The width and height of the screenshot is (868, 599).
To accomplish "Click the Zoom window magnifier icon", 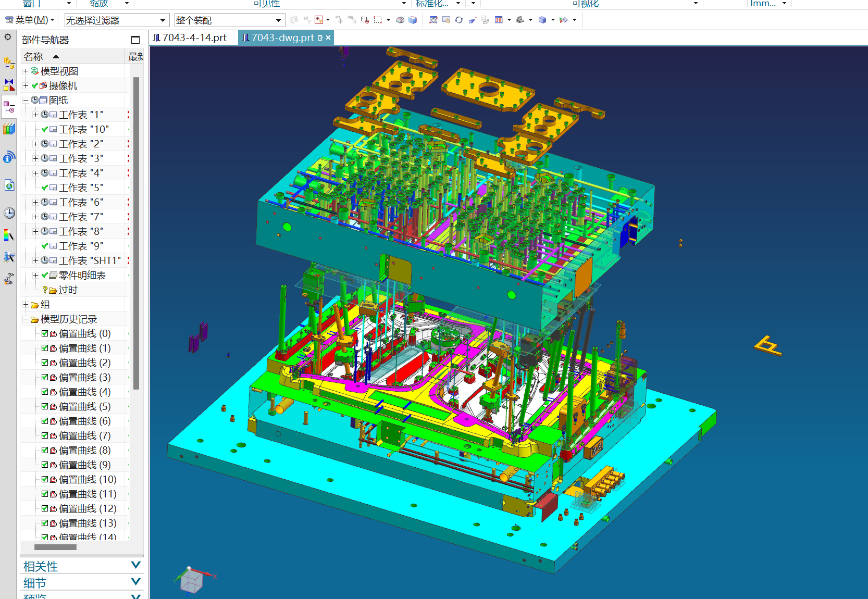I will [x=433, y=20].
